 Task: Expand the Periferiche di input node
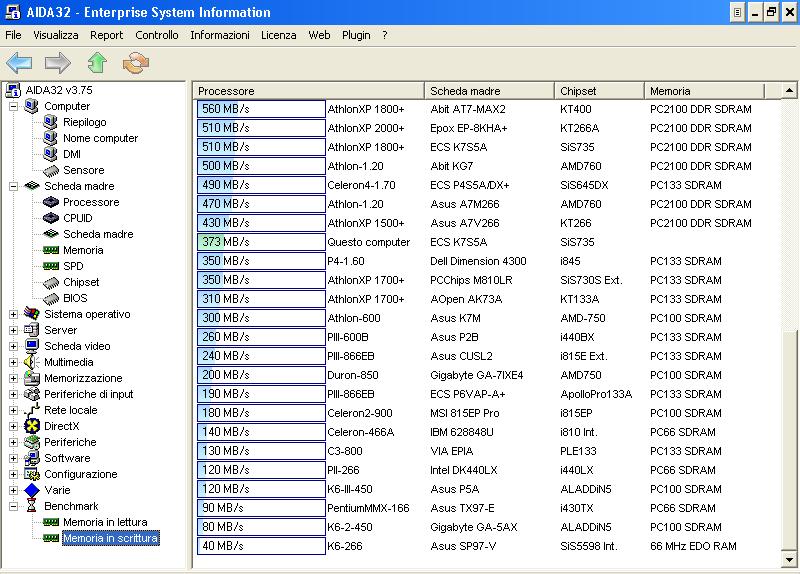click(14, 394)
